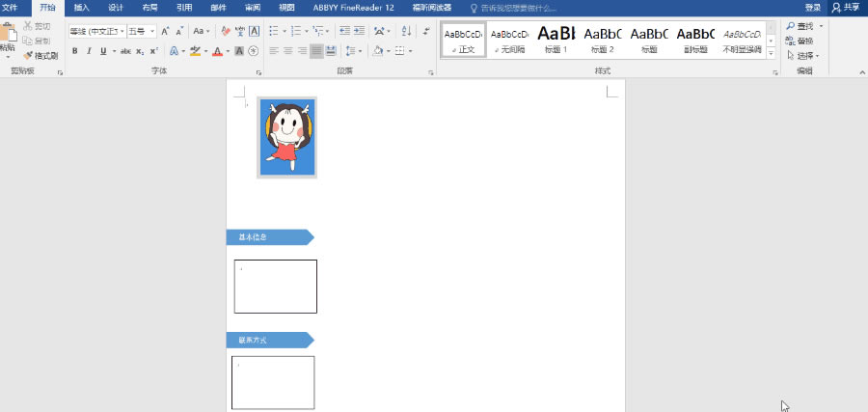Click the increase font size icon

(x=165, y=31)
